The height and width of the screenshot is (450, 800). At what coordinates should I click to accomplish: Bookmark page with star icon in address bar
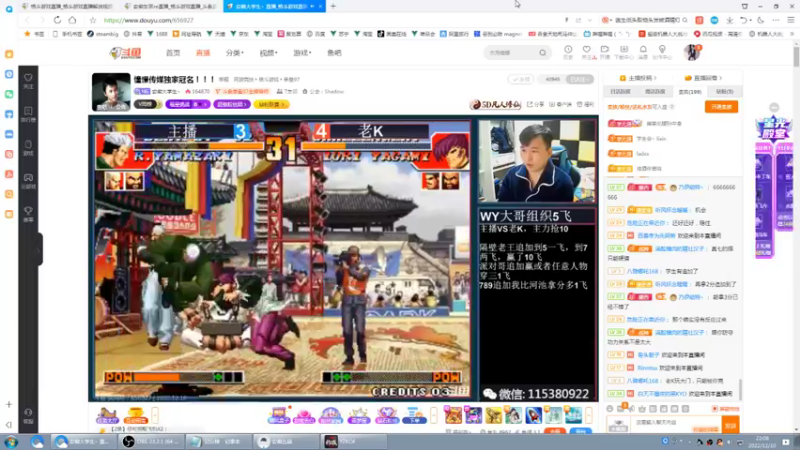click(92, 20)
